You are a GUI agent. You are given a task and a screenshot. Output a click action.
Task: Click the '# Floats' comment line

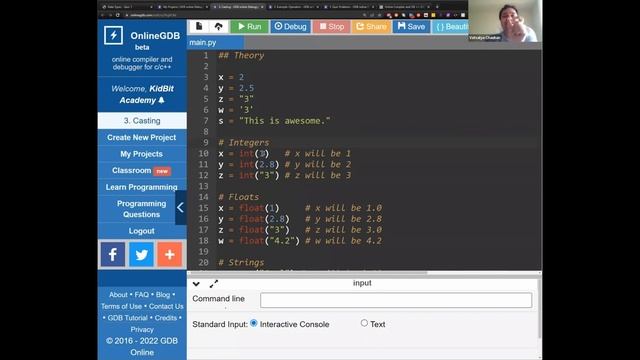tap(238, 197)
